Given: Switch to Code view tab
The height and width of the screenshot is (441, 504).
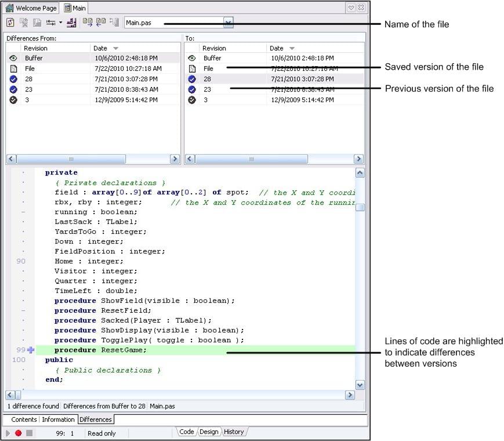Looking at the screenshot, I should 186,432.
